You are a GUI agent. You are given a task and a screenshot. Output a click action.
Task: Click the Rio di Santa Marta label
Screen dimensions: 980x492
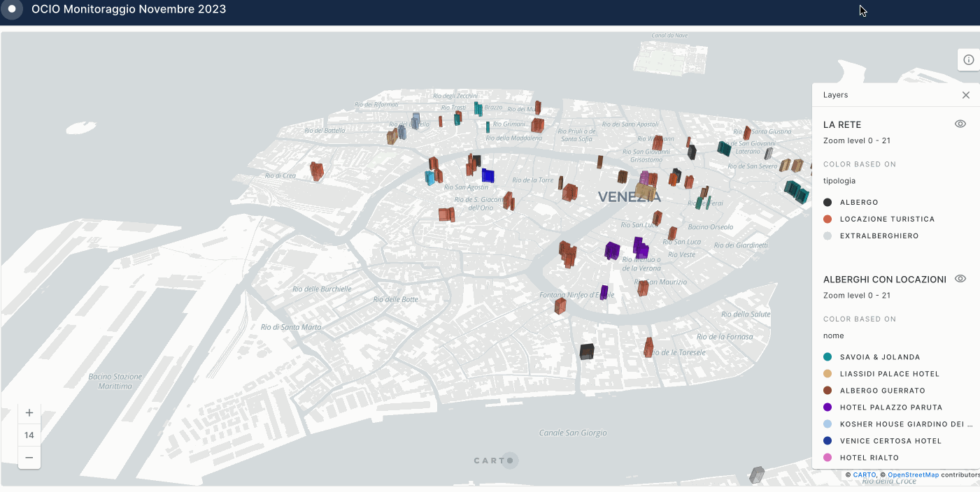click(x=291, y=327)
